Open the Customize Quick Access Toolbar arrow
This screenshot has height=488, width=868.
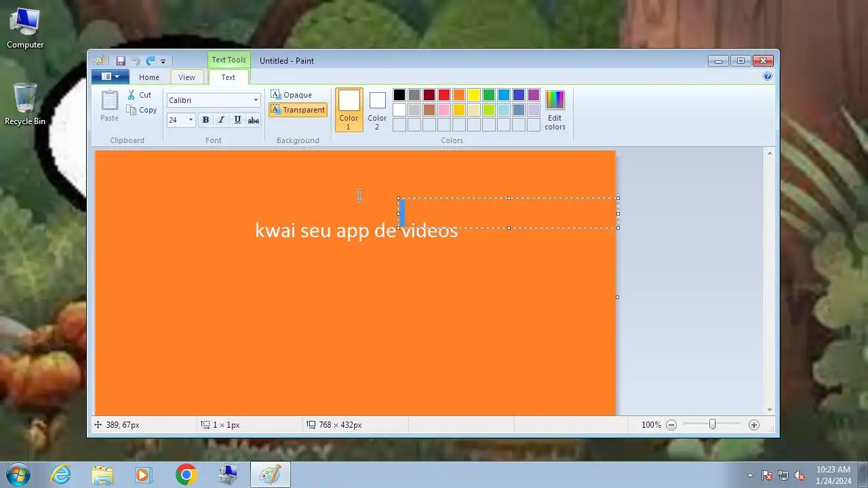pyautogui.click(x=163, y=61)
